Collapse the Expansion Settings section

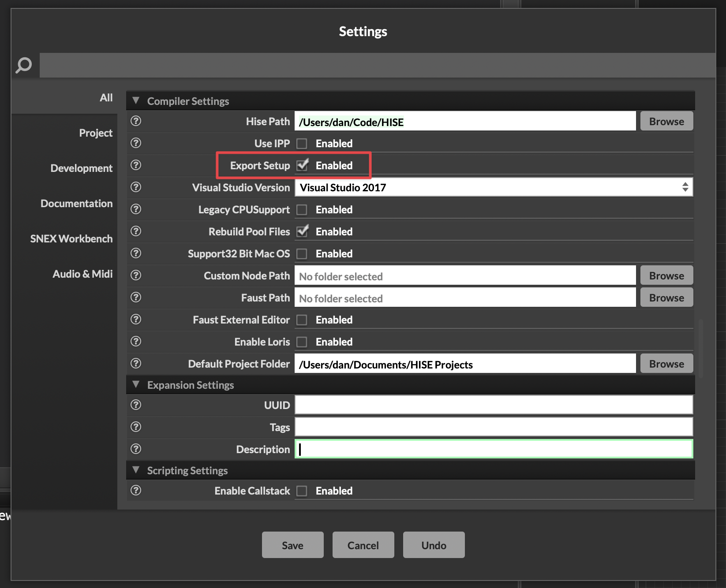136,385
